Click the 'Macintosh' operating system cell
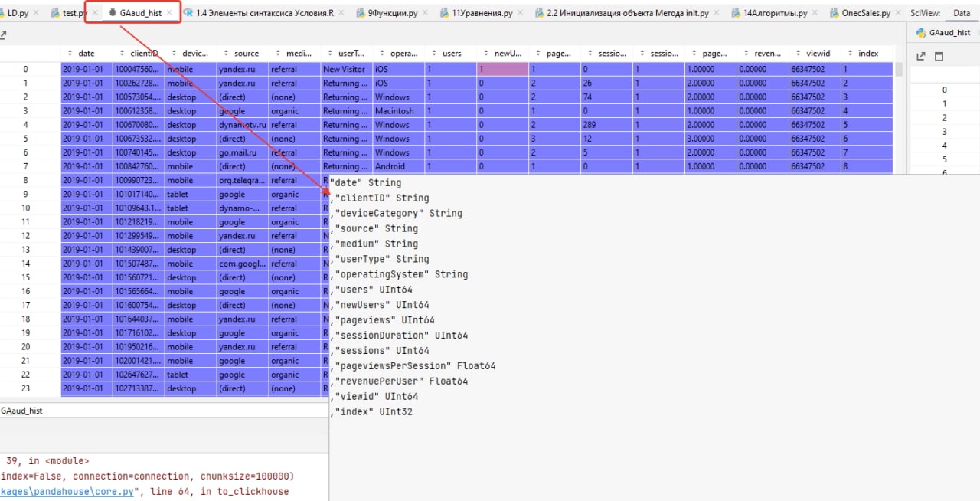This screenshot has width=980, height=501. (x=399, y=111)
